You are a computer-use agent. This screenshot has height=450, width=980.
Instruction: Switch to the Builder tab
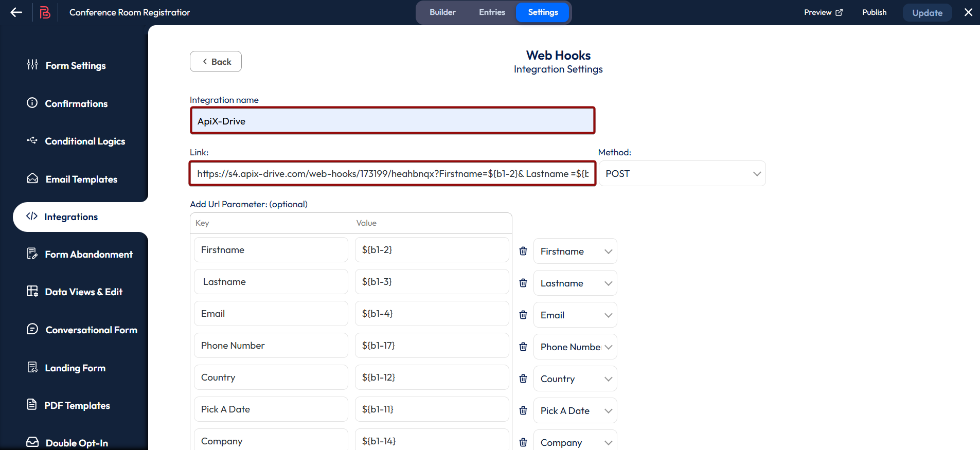pyautogui.click(x=442, y=12)
